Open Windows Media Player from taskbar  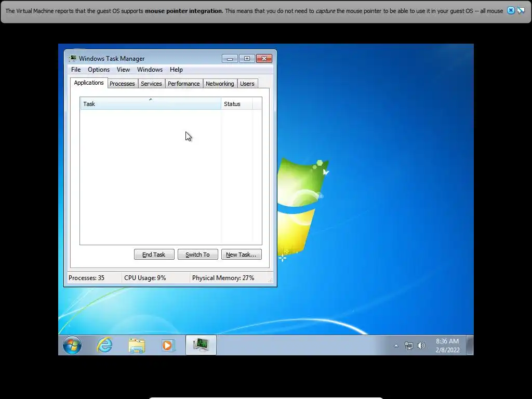(x=168, y=345)
